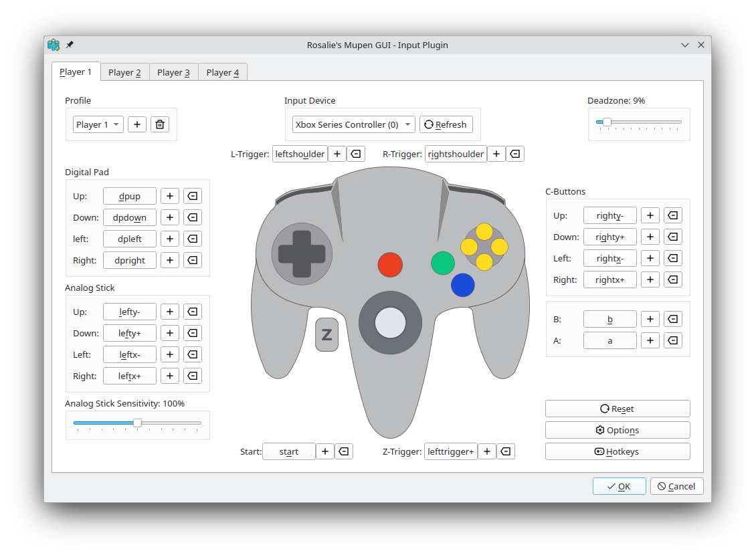756x555 pixels.
Task: Remap the rightshoulder R-Trigger binding
Action: click(x=456, y=154)
